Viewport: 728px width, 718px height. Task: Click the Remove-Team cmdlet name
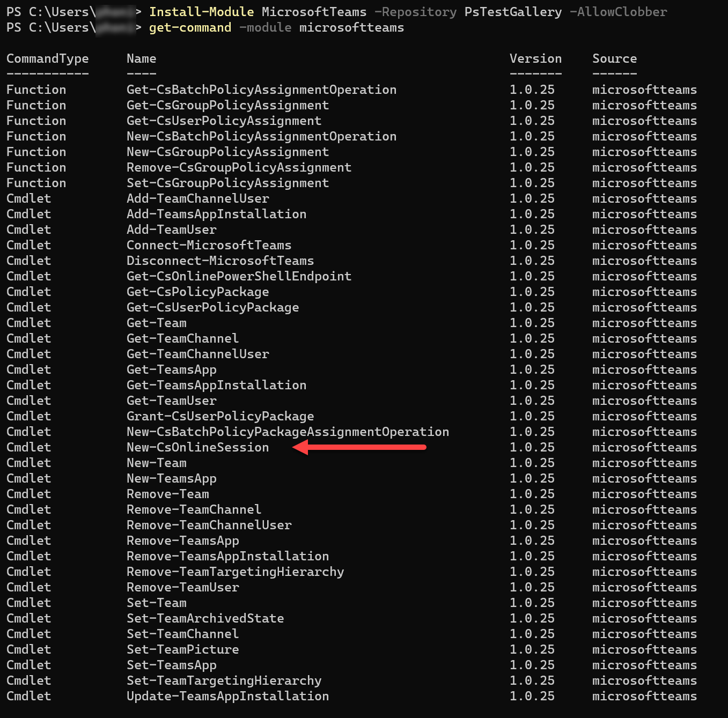(168, 494)
